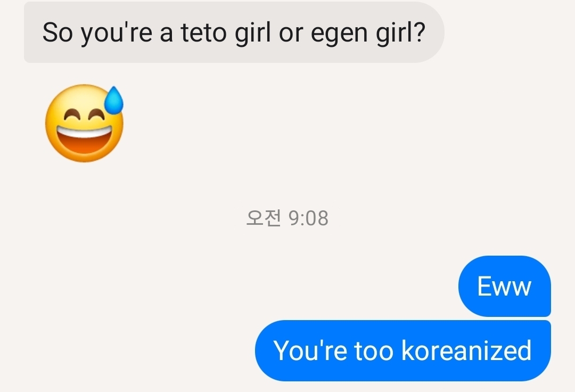Click the word 'egen' in the message
The width and height of the screenshot is (575, 392).
pyautogui.click(x=339, y=34)
